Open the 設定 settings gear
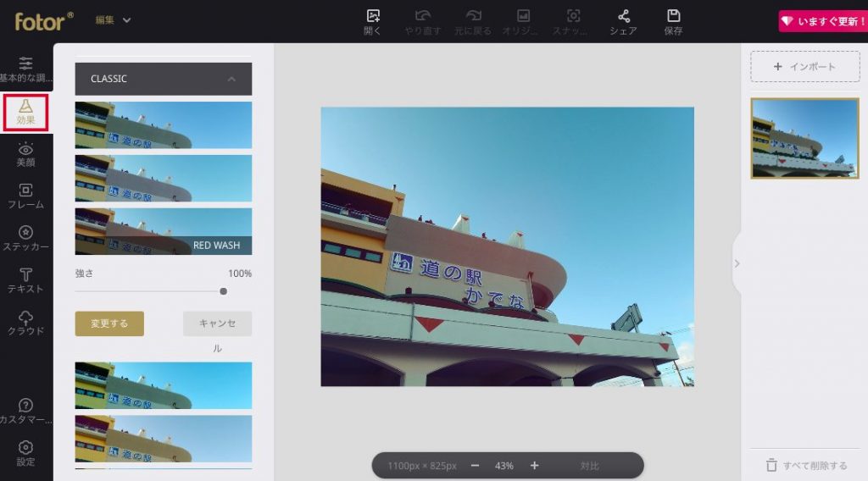 [x=25, y=453]
